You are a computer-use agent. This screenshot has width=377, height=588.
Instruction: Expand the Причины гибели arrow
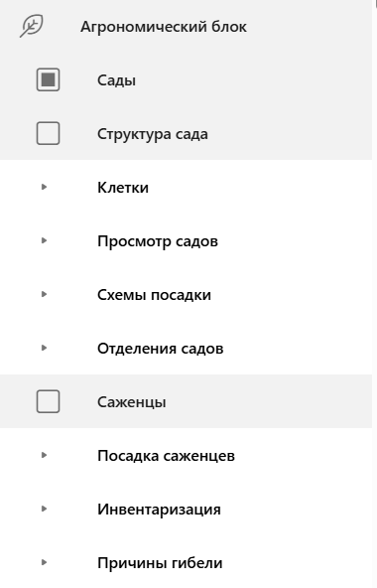click(x=44, y=562)
